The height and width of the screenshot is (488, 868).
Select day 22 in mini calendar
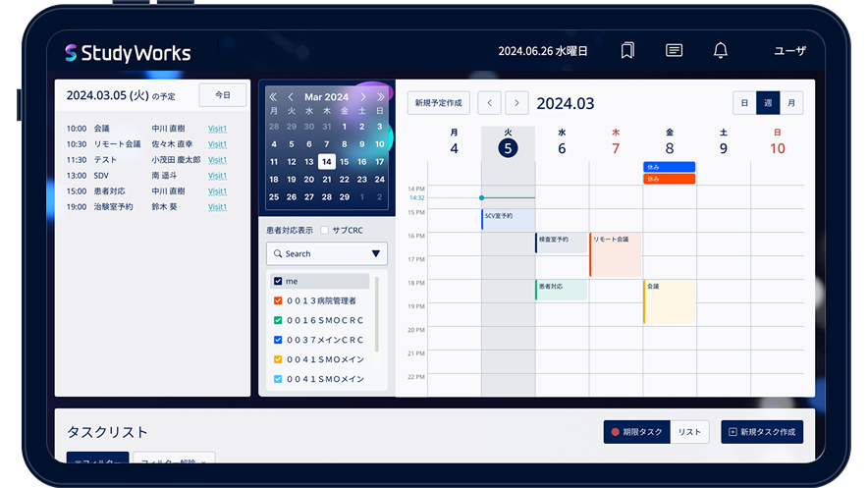coord(345,180)
